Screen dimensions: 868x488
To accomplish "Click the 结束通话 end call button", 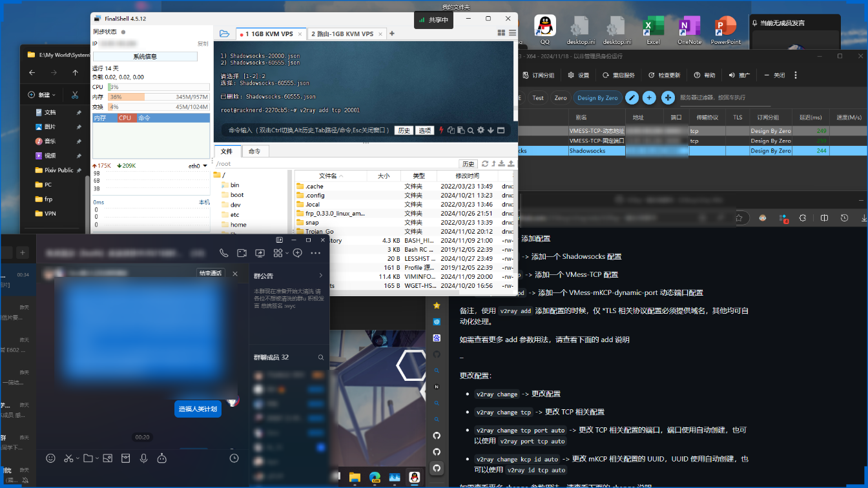I will (212, 274).
